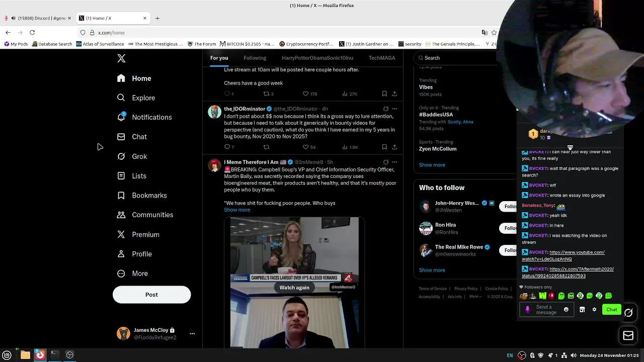The height and width of the screenshot is (362, 644).
Task: Show more trending topics
Action: coord(432,165)
